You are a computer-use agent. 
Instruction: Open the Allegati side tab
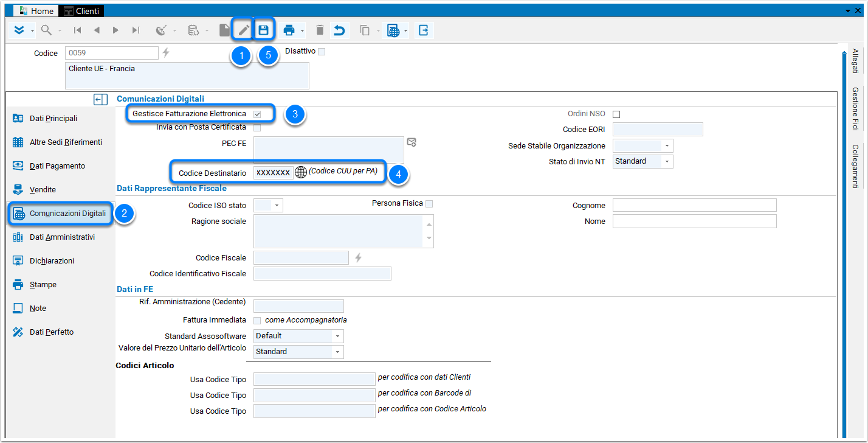[855, 61]
